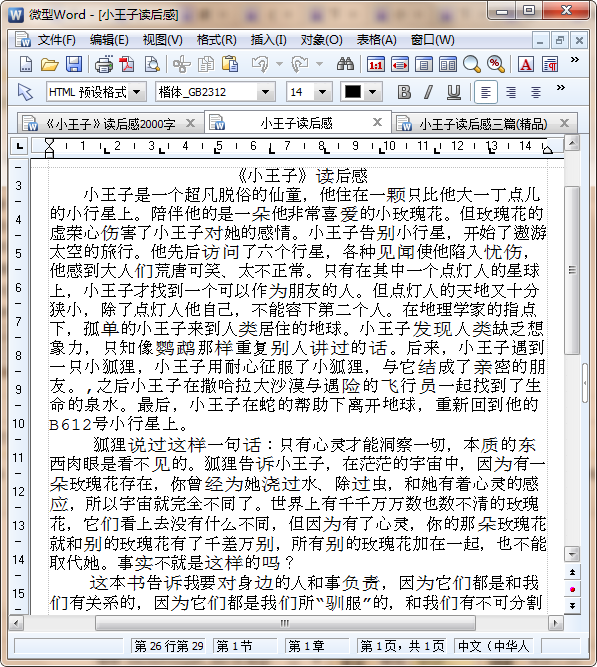Enable right text alignment
Screen dimensions: 597x667
[x=511, y=92]
